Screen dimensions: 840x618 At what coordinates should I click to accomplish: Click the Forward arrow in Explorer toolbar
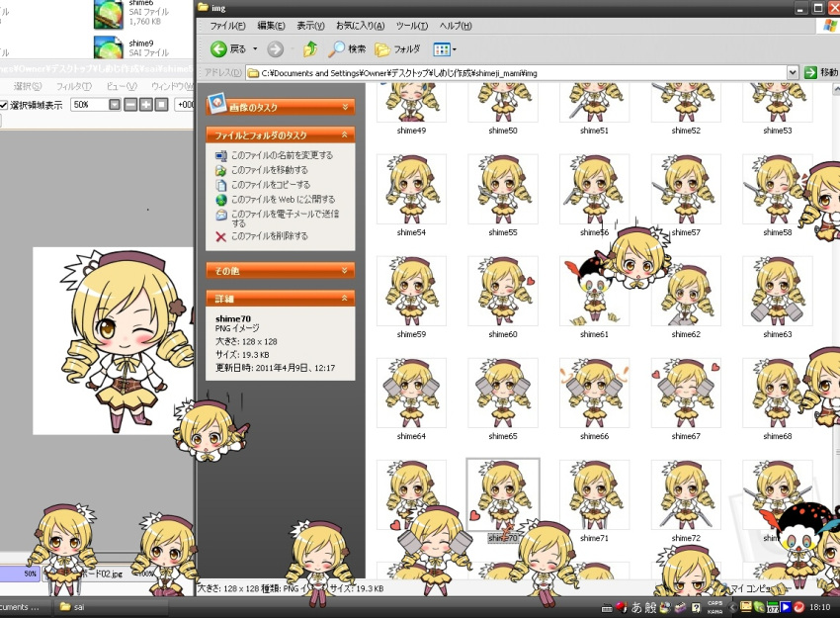276,49
